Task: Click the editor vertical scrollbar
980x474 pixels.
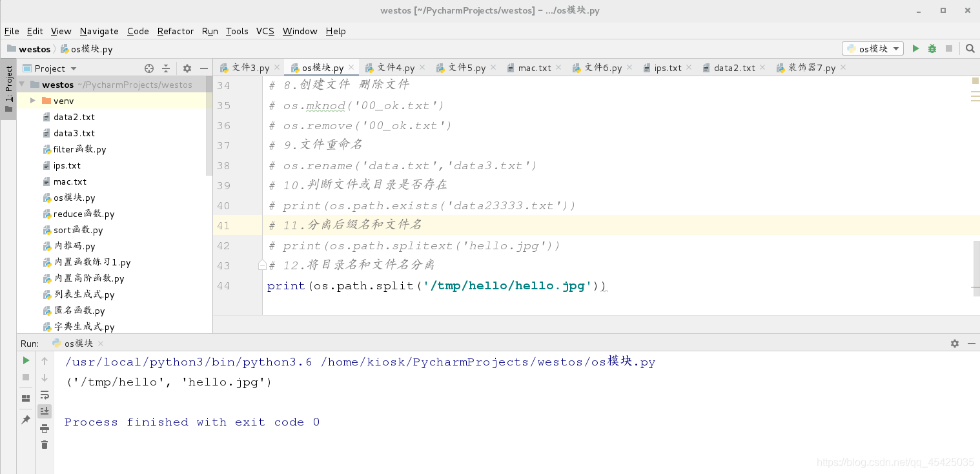Action: point(976,268)
